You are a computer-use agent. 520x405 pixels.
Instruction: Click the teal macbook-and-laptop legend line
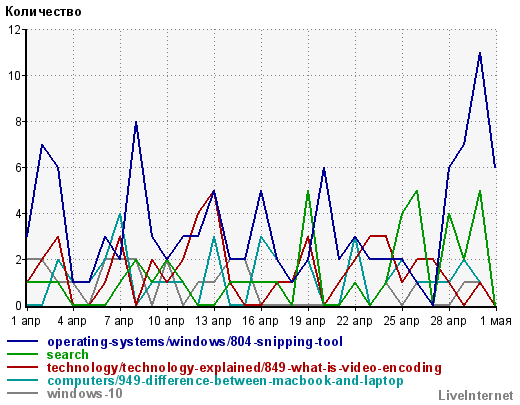click(23, 380)
